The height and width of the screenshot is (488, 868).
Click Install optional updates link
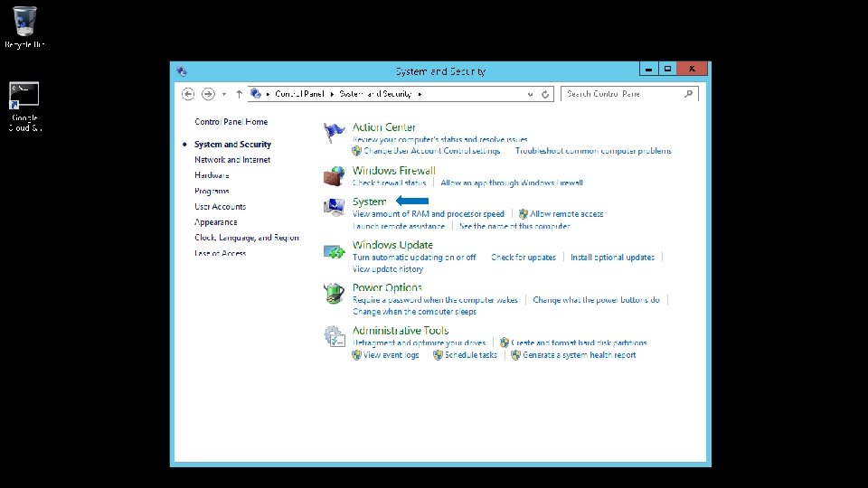coord(612,258)
